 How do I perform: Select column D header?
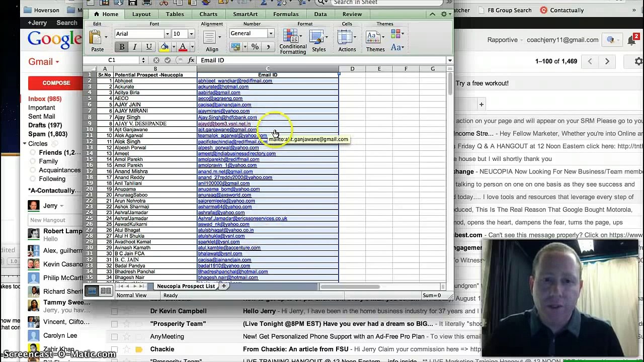point(352,69)
